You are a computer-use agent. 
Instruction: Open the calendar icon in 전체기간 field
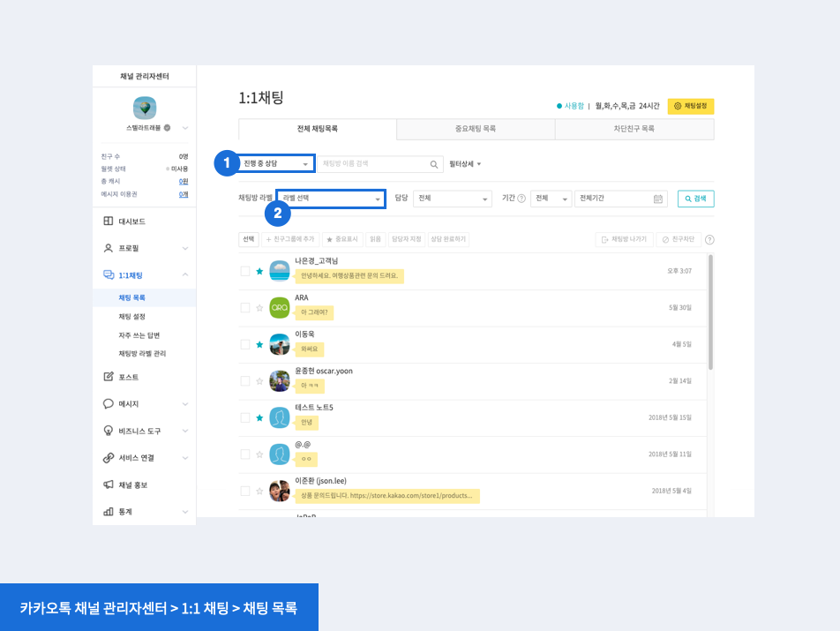pyautogui.click(x=658, y=199)
